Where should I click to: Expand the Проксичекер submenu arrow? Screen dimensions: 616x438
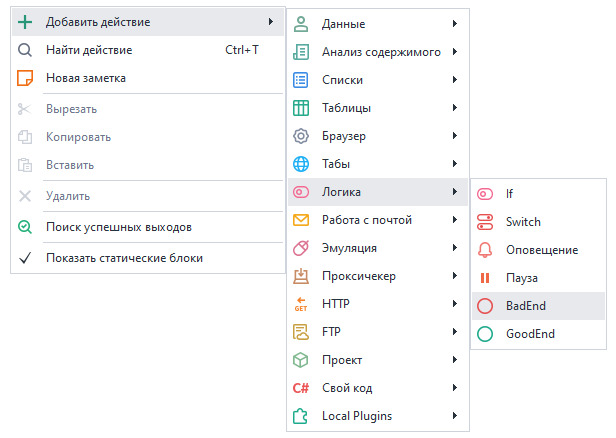(455, 276)
